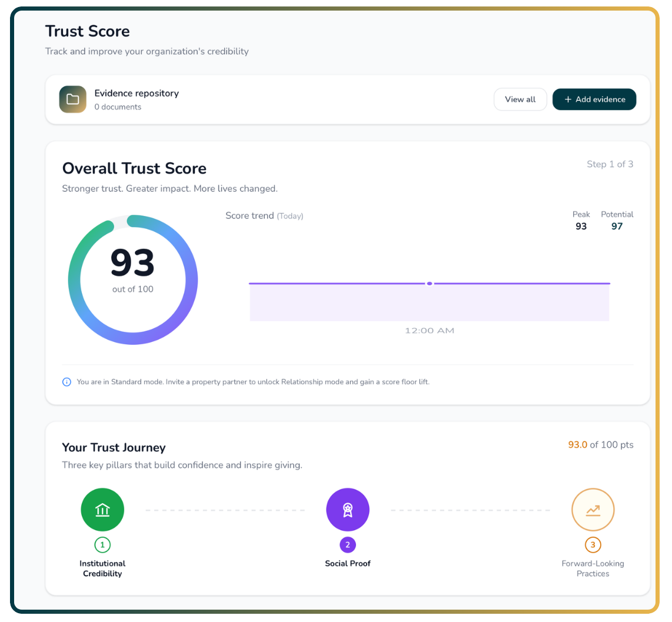672x622 pixels.
Task: Click the Peak 93 value
Action: [581, 227]
